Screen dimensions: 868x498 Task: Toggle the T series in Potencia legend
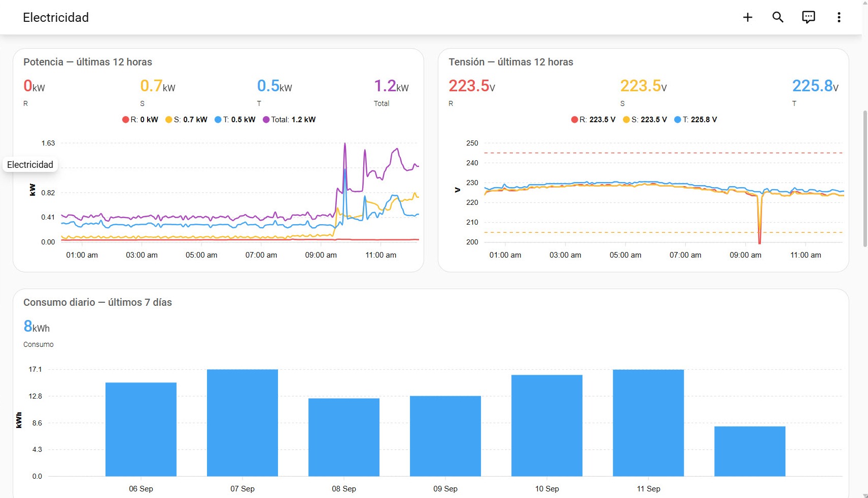(x=235, y=120)
